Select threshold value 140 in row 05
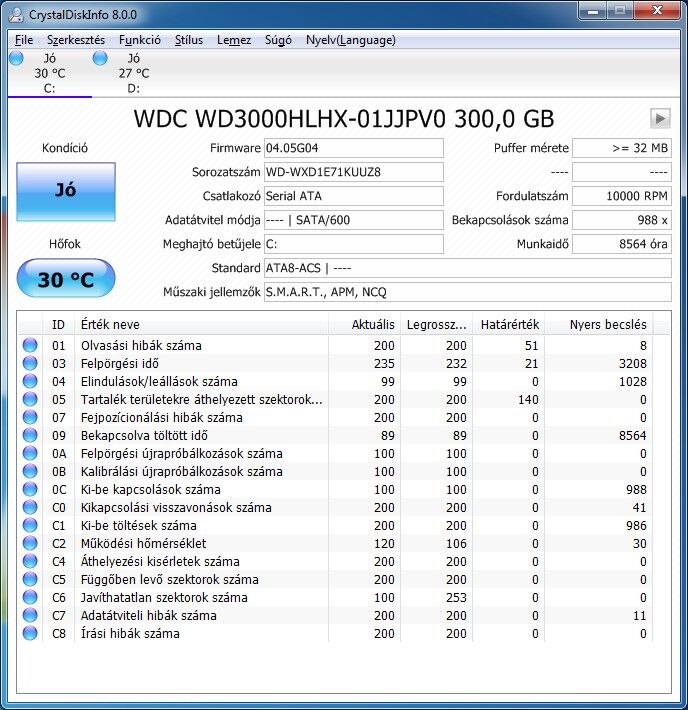Screen dimensions: 688x710 coord(528,399)
